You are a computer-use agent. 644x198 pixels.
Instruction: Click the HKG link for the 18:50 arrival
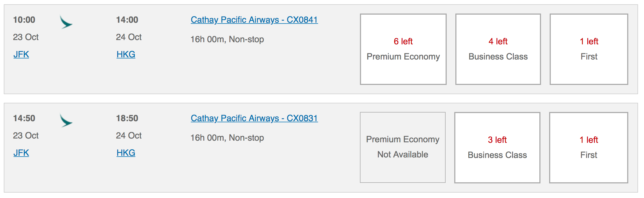tap(126, 153)
